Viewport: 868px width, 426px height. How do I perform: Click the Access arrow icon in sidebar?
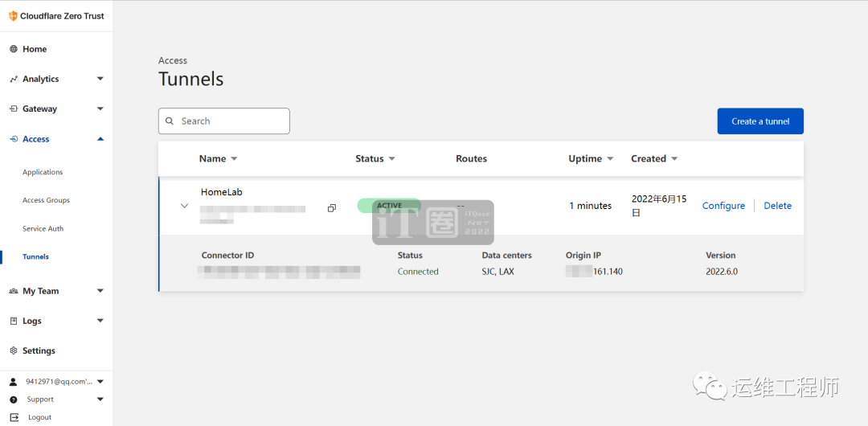tap(14, 139)
